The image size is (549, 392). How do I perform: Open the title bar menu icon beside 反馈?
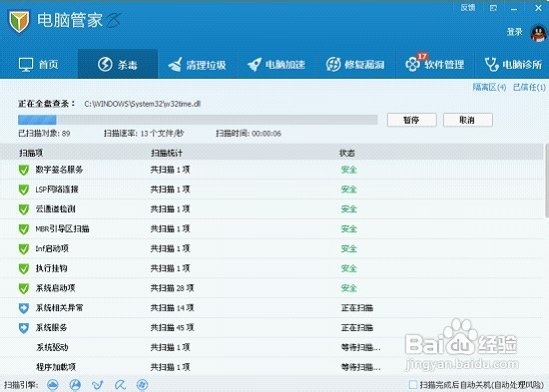tap(493, 8)
